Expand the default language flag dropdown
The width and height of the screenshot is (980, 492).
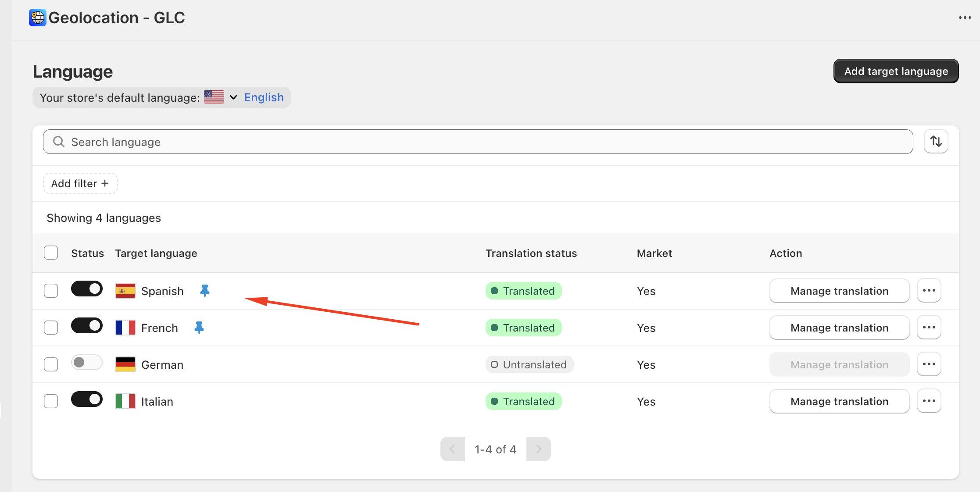click(x=233, y=97)
